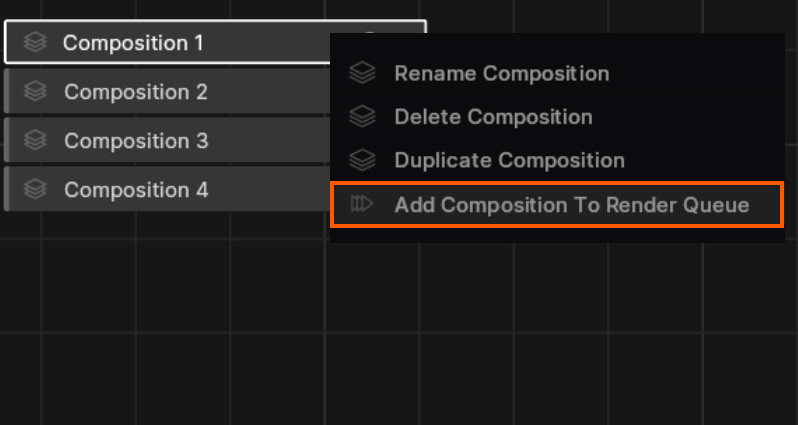Click the icon beside Rename Composition

[362, 74]
